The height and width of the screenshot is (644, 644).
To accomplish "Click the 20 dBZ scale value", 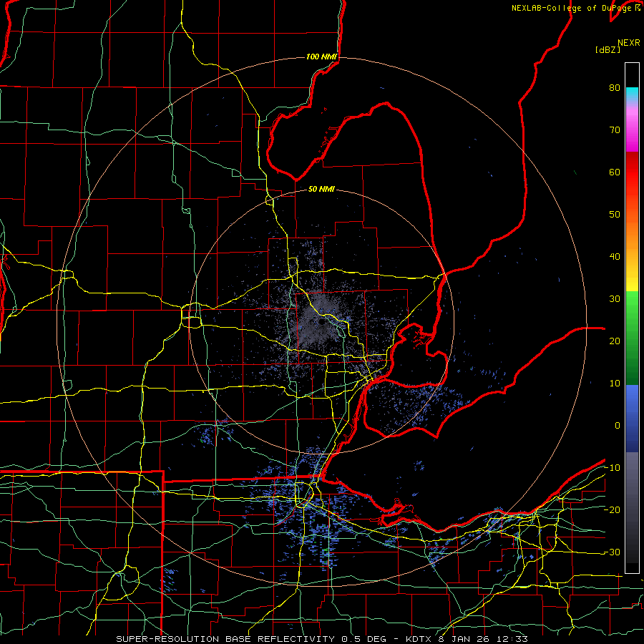I will (615, 341).
